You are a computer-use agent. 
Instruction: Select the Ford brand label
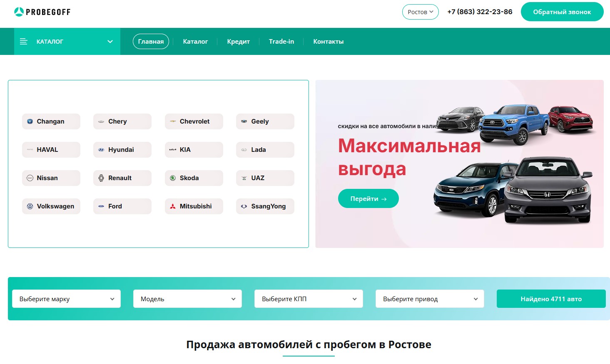(115, 206)
